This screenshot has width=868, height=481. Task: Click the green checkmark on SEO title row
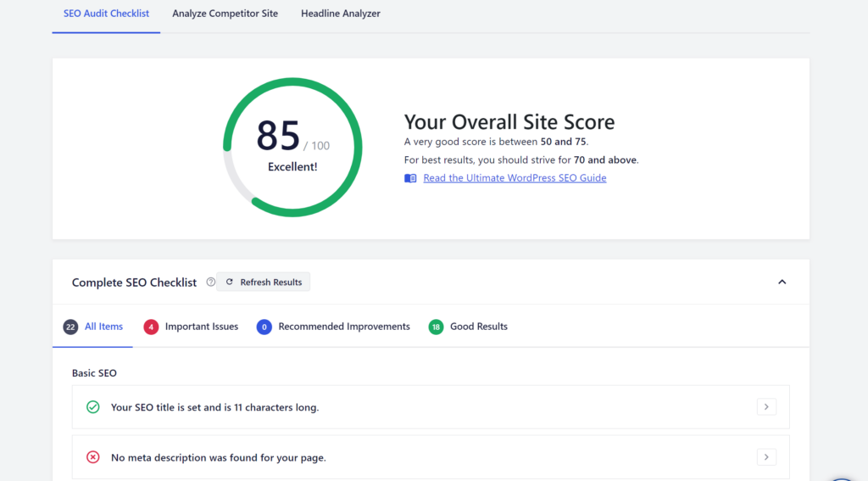(x=93, y=407)
